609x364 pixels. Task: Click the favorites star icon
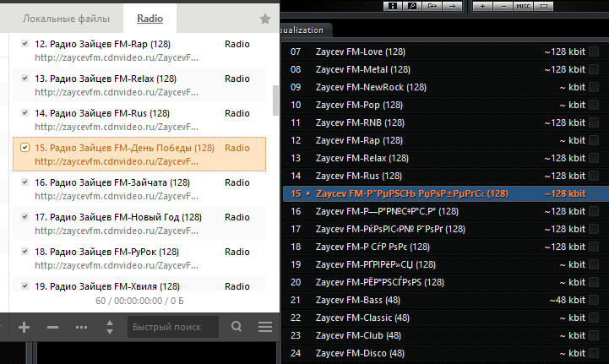(x=265, y=19)
